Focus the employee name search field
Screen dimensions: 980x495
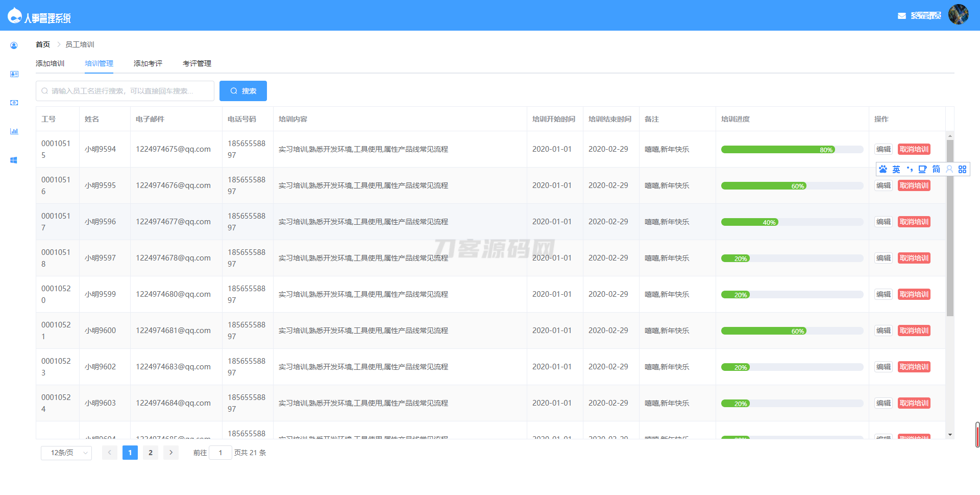point(125,91)
